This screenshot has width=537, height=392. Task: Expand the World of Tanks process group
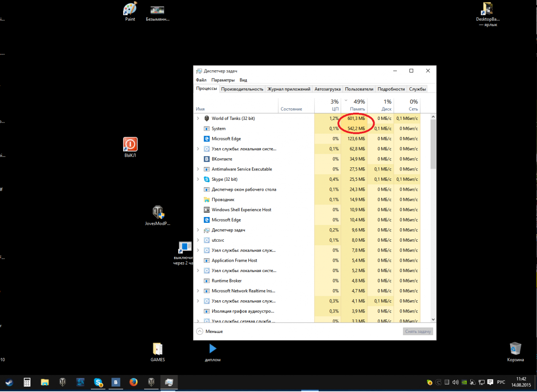click(x=198, y=119)
